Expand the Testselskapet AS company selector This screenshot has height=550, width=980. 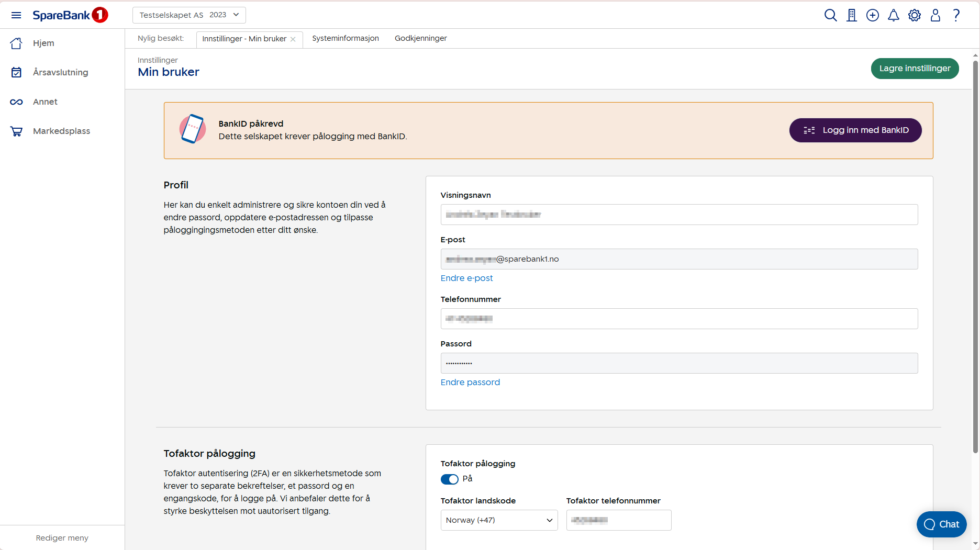coord(189,15)
